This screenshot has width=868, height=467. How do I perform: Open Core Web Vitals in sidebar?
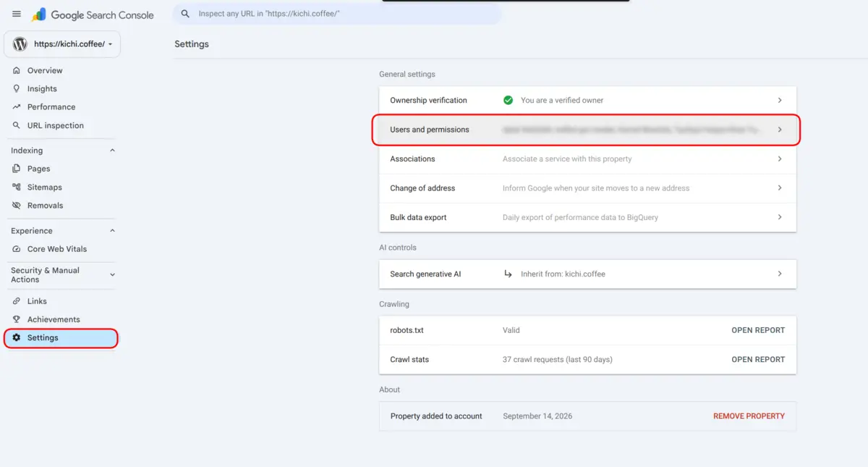coord(58,249)
